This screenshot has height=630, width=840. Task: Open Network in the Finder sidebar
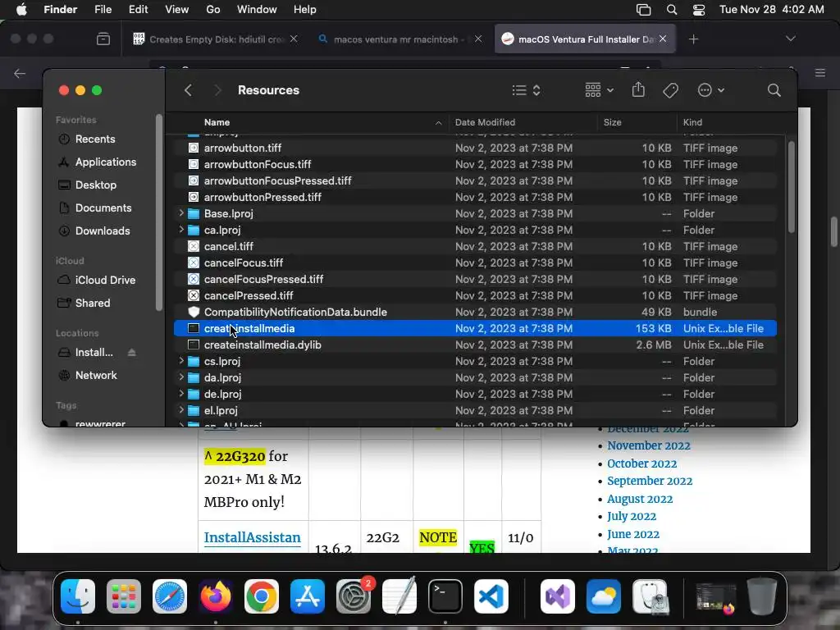click(x=96, y=376)
